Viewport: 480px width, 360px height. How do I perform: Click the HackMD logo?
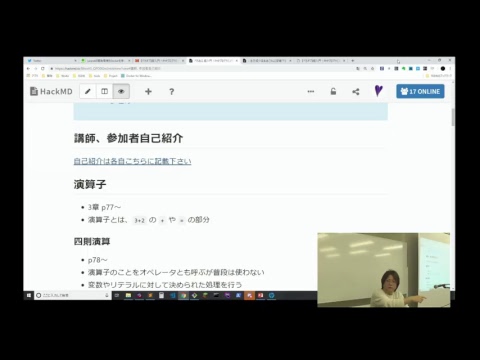tap(51, 91)
